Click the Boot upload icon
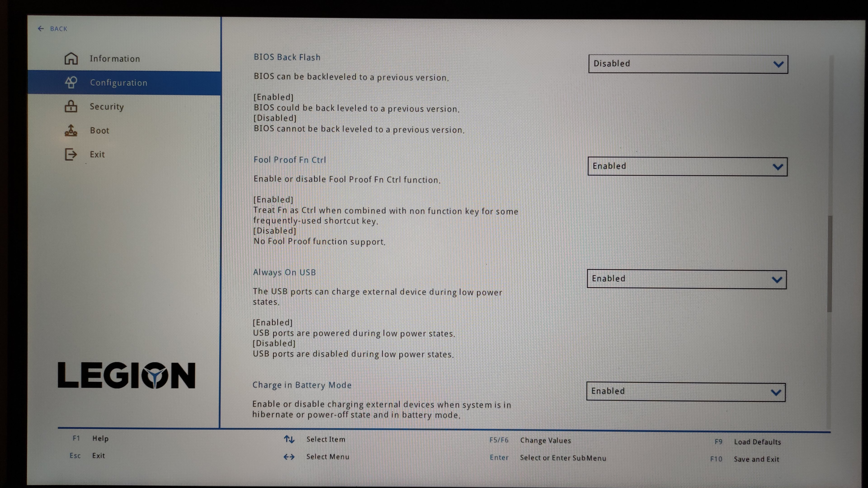868x488 pixels. [71, 130]
